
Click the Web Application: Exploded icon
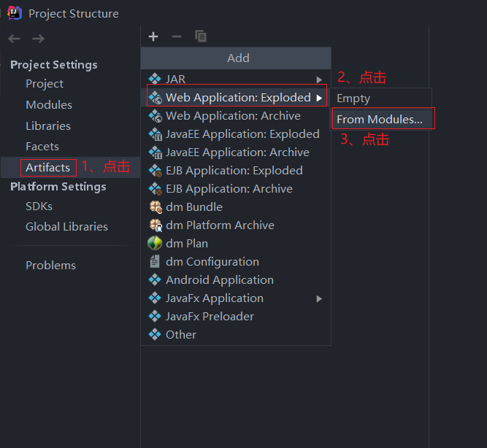pyautogui.click(x=155, y=98)
